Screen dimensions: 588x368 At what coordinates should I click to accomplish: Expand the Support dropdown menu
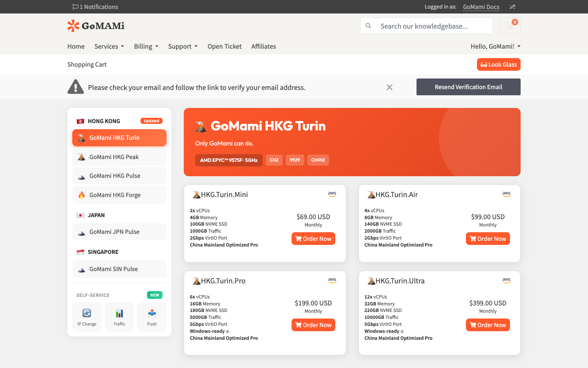183,46
